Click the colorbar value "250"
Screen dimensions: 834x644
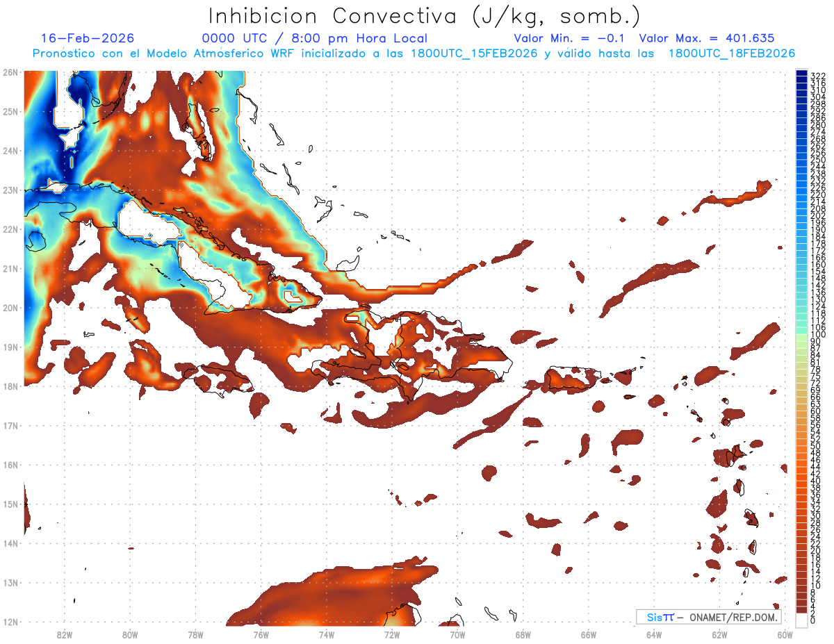pos(818,160)
